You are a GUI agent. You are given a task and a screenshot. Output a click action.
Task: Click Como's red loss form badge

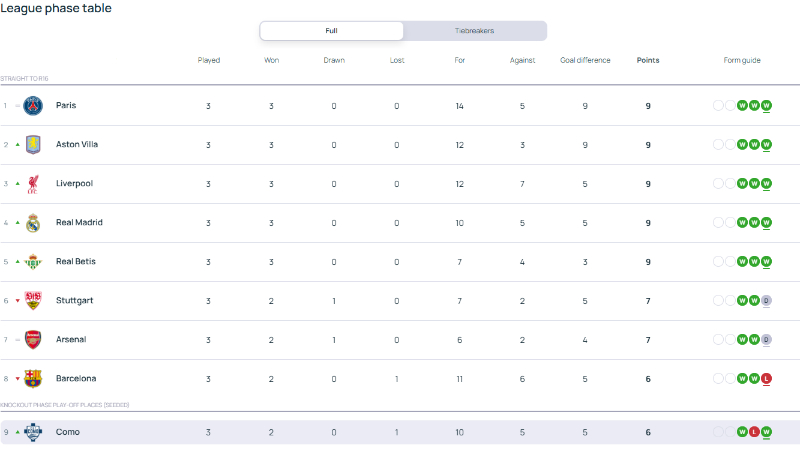pos(754,432)
